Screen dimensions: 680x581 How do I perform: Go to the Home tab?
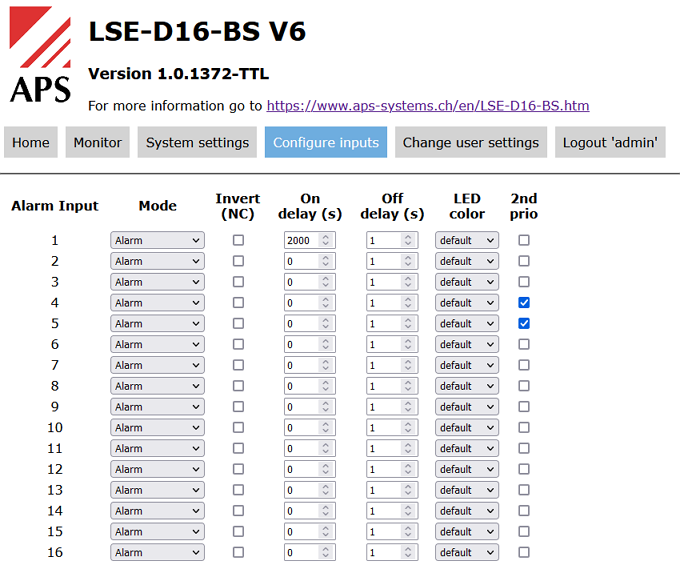(x=31, y=142)
